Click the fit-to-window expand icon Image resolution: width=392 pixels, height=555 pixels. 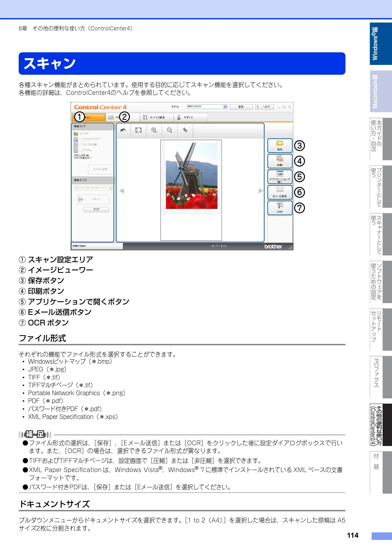139,130
